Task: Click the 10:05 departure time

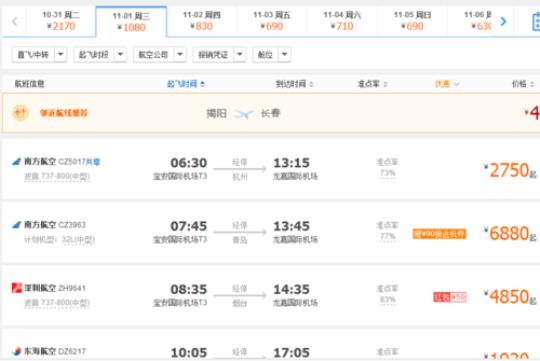Action: (189, 353)
